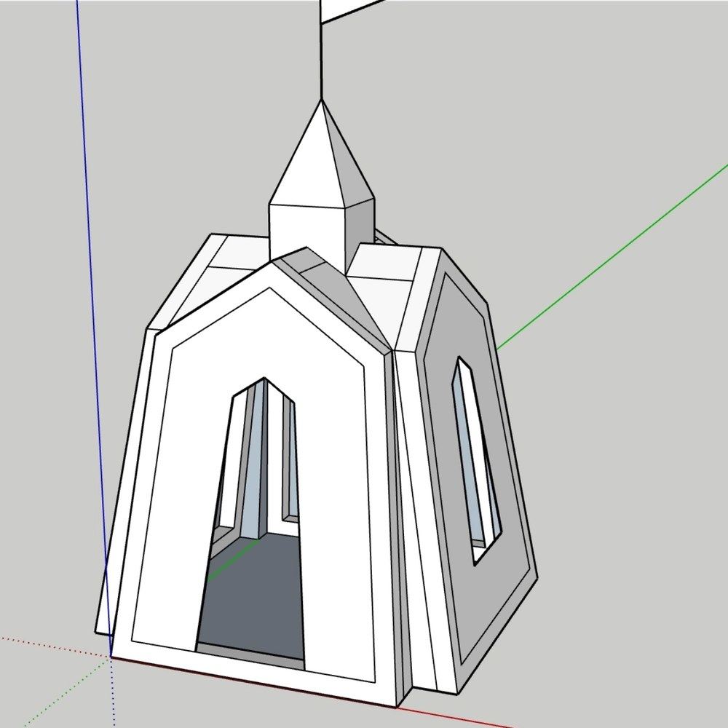Click the green axis line behind the building
This screenshot has height=728, width=728.
tap(612, 258)
